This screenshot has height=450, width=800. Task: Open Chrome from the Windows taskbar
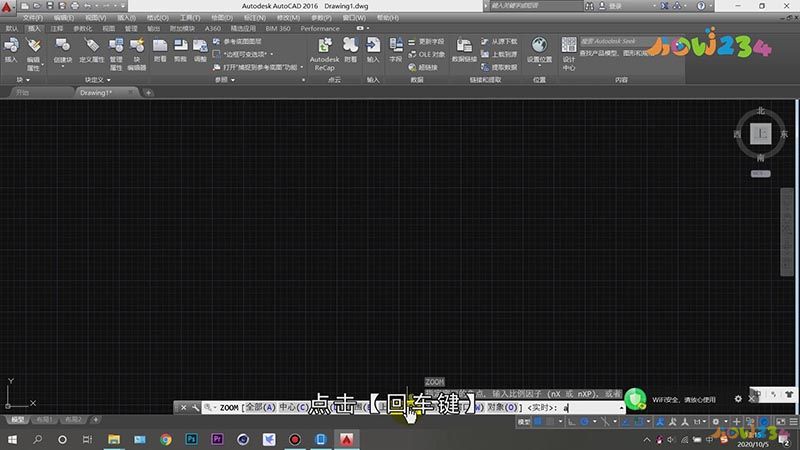166,439
